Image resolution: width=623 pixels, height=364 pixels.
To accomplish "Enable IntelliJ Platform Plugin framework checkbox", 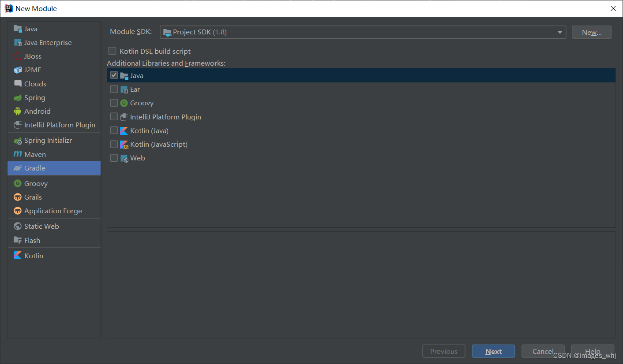I will coord(114,117).
